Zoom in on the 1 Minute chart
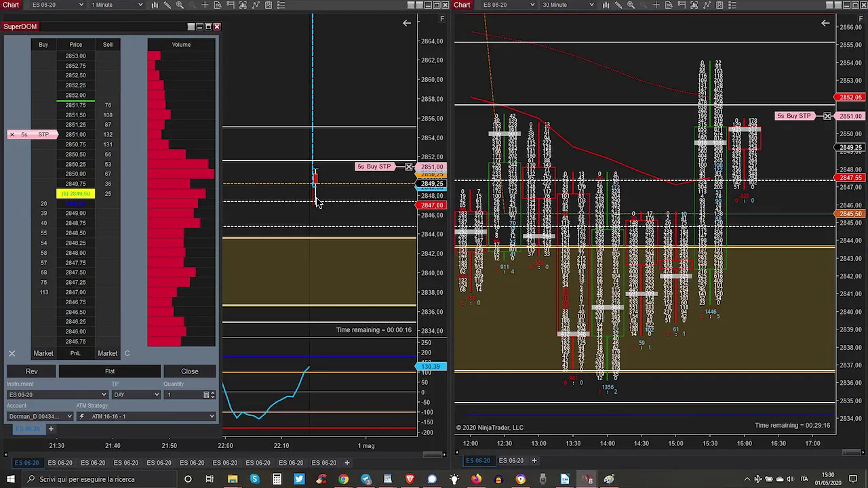 pyautogui.click(x=180, y=5)
